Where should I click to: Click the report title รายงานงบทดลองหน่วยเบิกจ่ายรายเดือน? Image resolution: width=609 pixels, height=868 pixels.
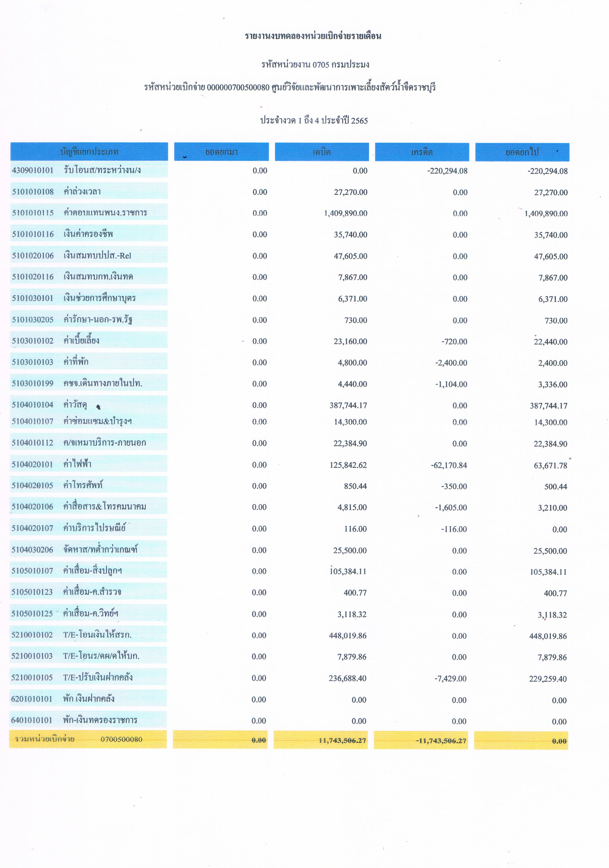313,36
